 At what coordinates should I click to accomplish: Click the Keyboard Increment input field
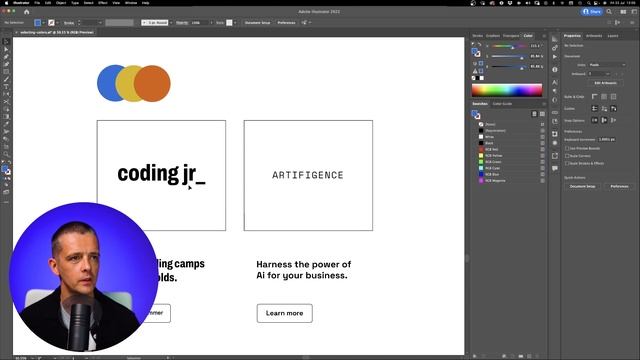tap(607, 140)
